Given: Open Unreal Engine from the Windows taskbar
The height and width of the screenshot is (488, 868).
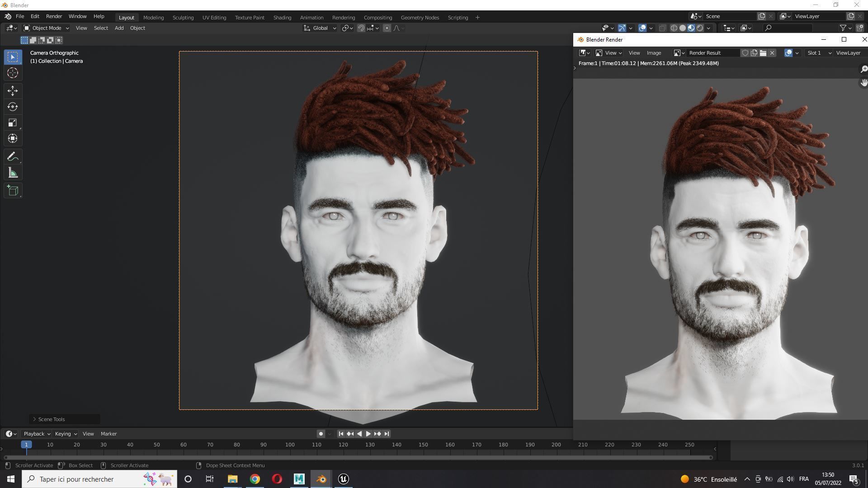Looking at the screenshot, I should coord(343,479).
